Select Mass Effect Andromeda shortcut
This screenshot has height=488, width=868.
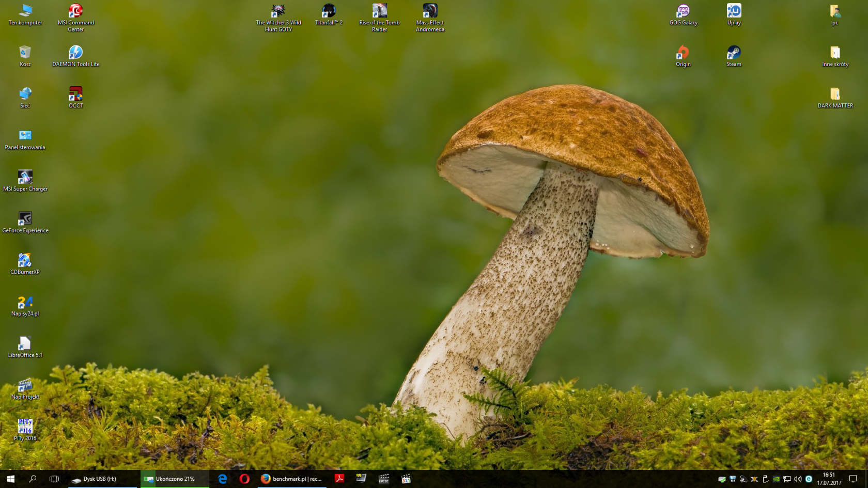430,18
